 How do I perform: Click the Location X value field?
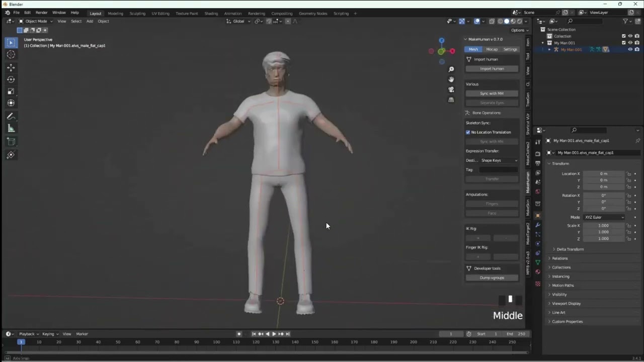[x=604, y=174]
